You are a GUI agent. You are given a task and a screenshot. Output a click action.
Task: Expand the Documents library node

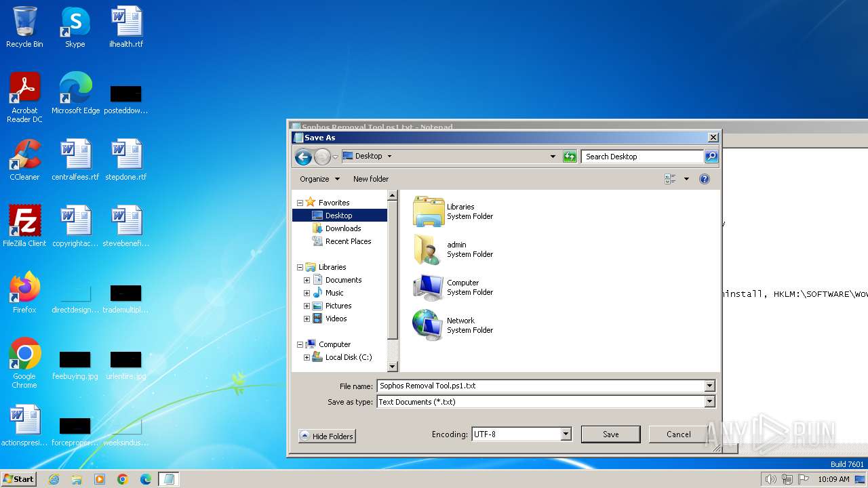(x=307, y=280)
